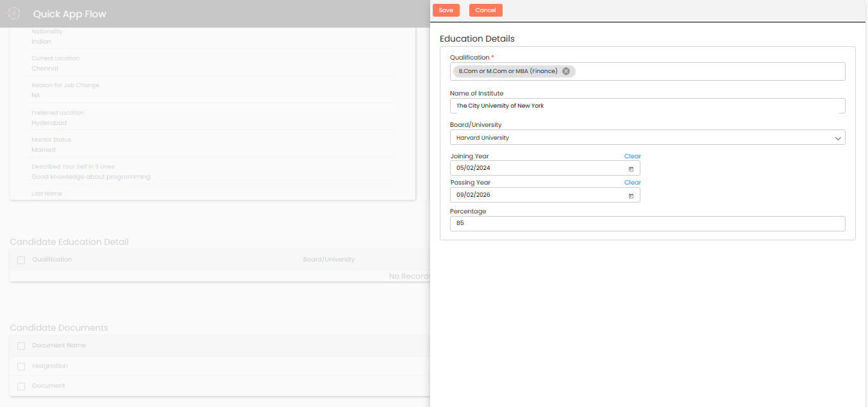Check the resignation document checkbox
Screen dimensions: 868x407
[x=21, y=367]
